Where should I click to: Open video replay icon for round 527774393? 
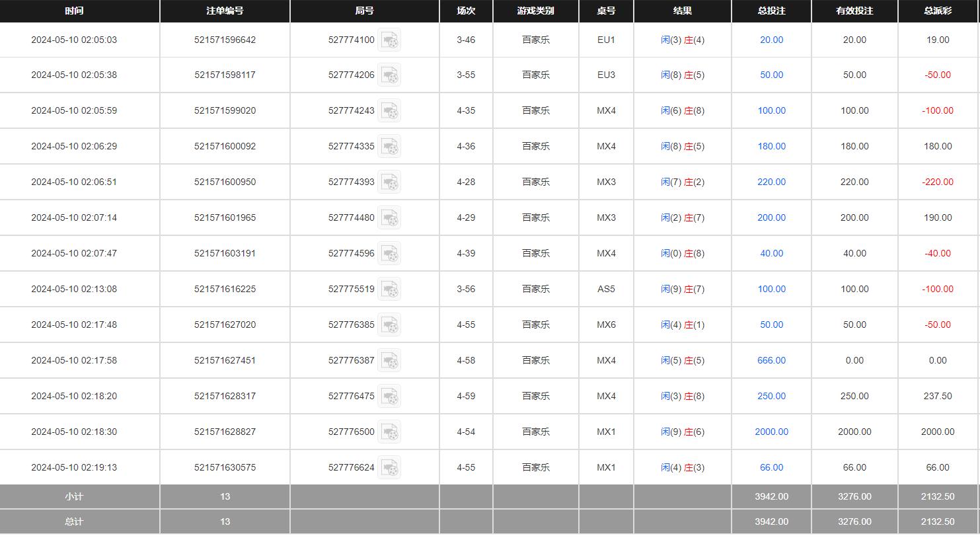(x=389, y=182)
